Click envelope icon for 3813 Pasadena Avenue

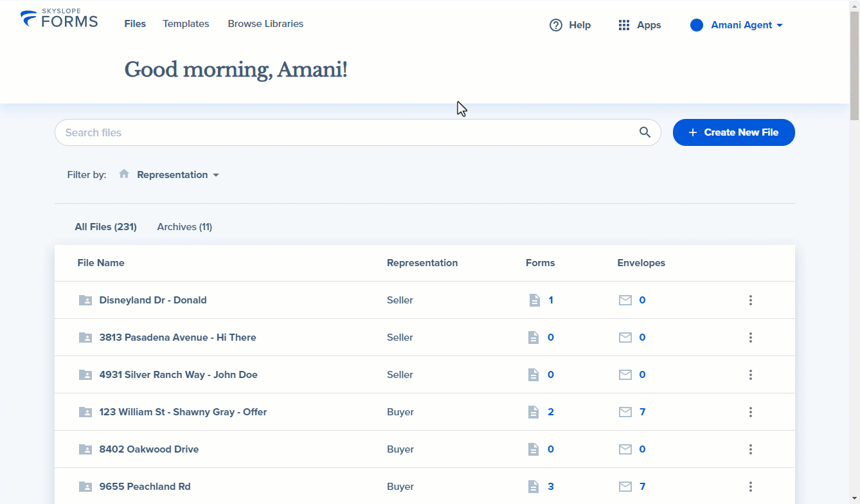(x=625, y=337)
